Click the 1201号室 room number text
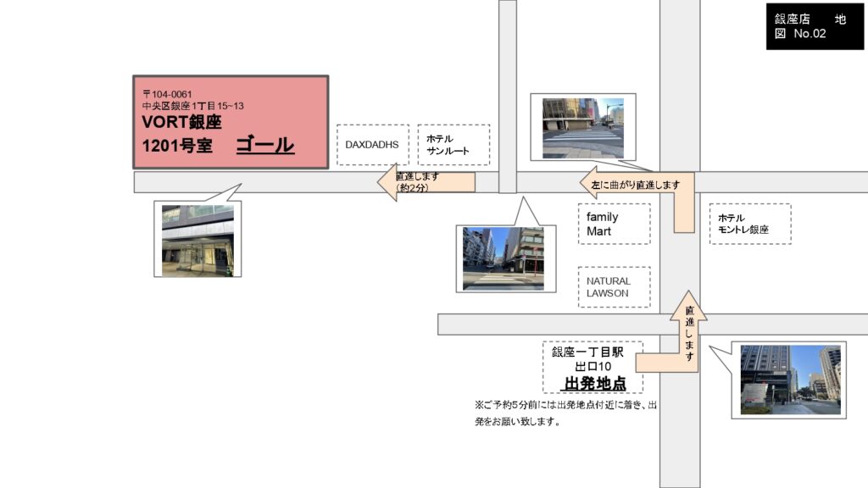Screen dimensions: 868x488 coord(176,146)
